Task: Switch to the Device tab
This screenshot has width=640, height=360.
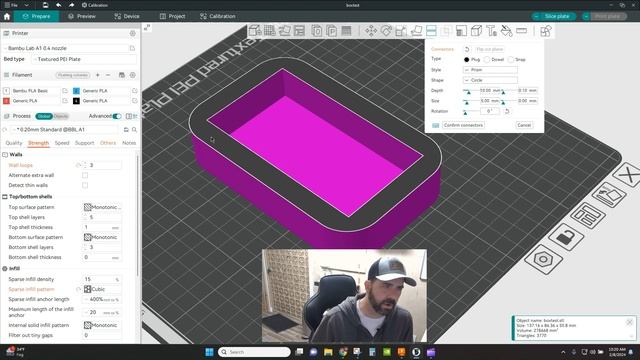Action: click(x=127, y=16)
